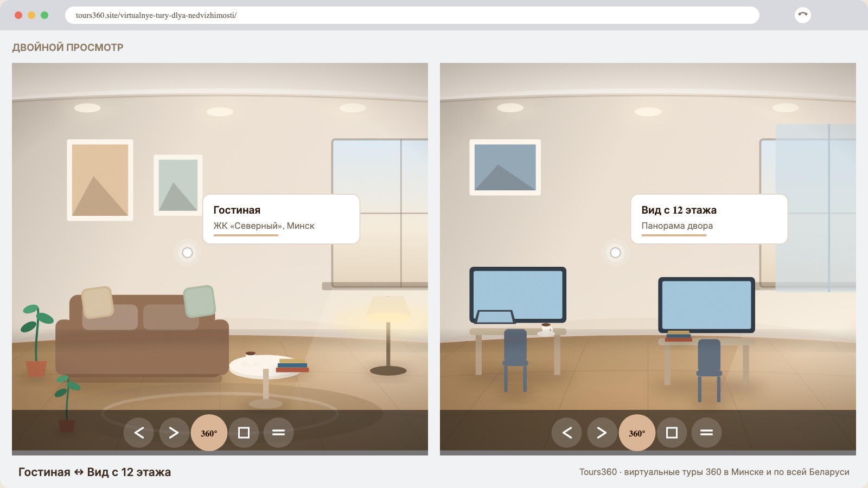This screenshot has width=868, height=488.
Task: Click caption Гостиная ⇔ Вид с 12 этажа
Action: 94,472
